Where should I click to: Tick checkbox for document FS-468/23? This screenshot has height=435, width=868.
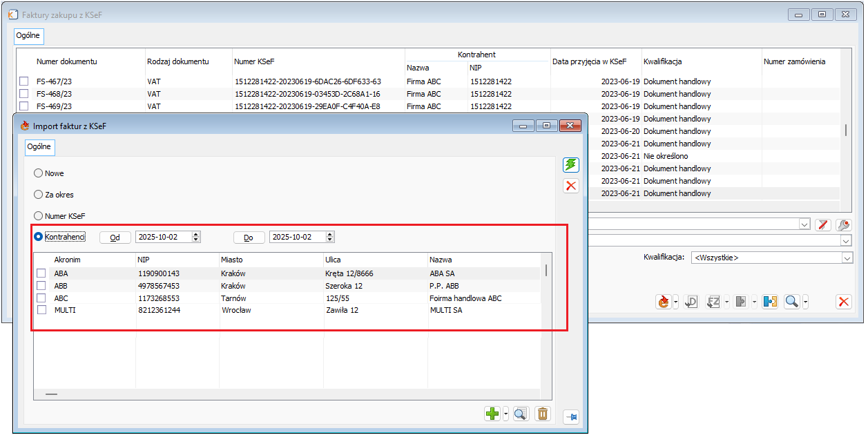click(24, 94)
